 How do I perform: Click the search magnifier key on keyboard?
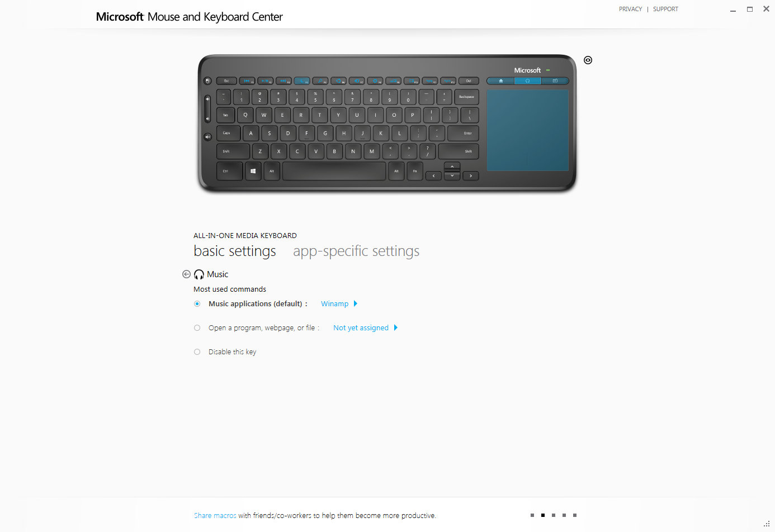pyautogui.click(x=320, y=81)
